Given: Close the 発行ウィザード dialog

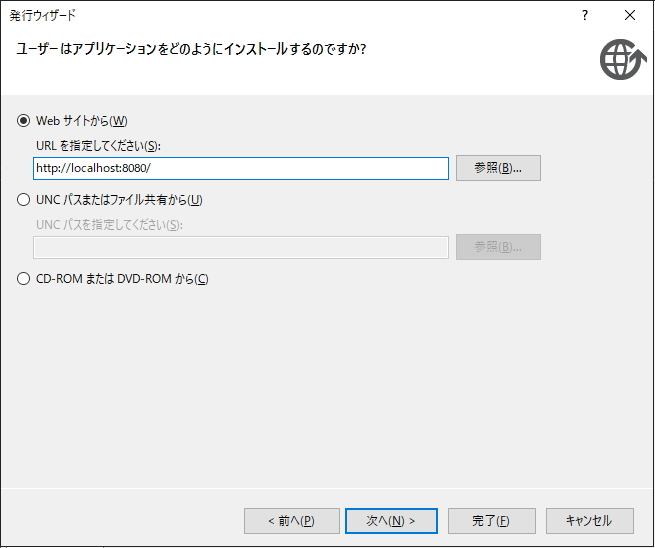Looking at the screenshot, I should (x=630, y=15).
